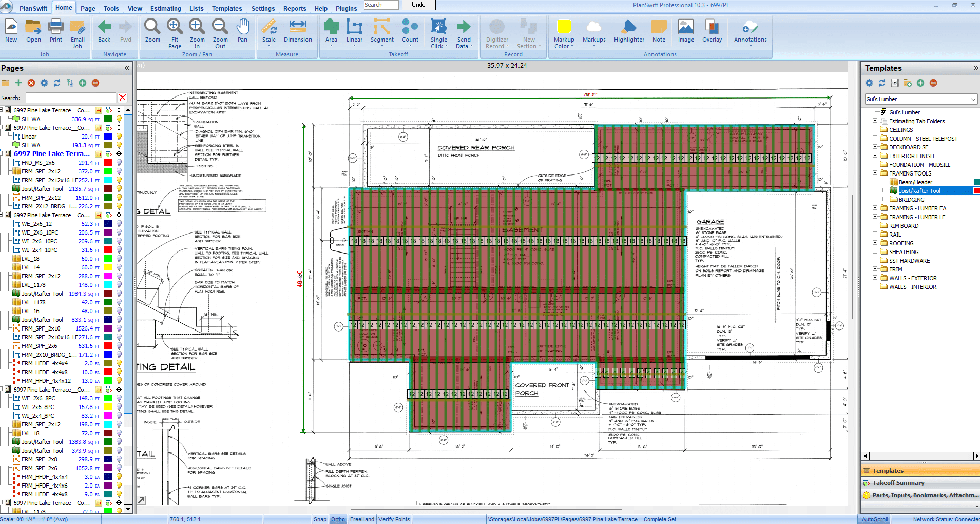Activate the Count takeoff tool

click(x=410, y=32)
